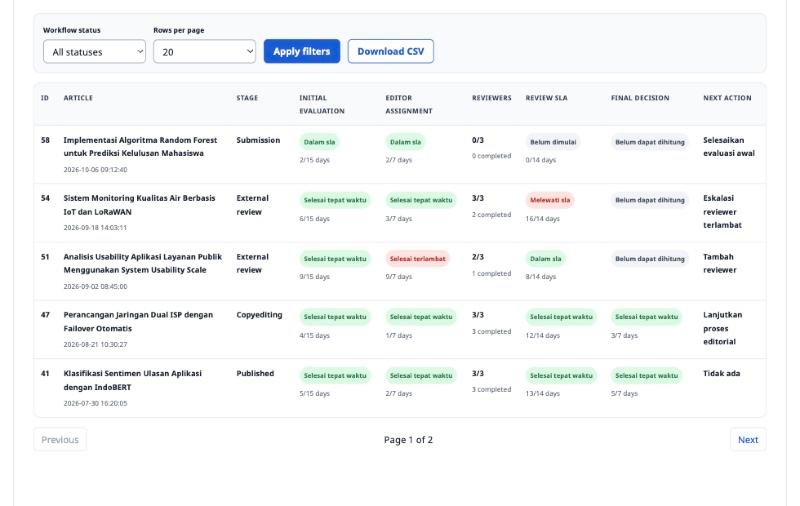Click the EDITOR ASSIGNMENT column header
This screenshot has height=506, width=800.
[x=409, y=105]
